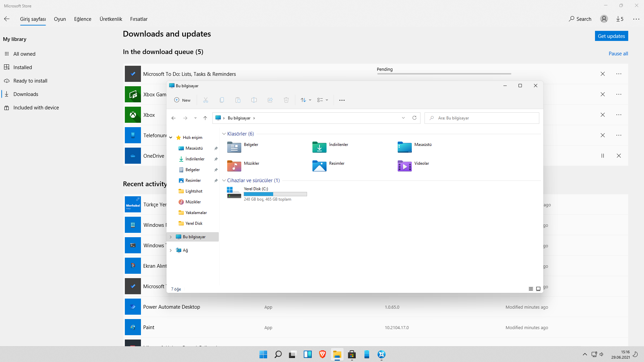
Task: Open the Eğlence tab in Store
Action: click(83, 19)
